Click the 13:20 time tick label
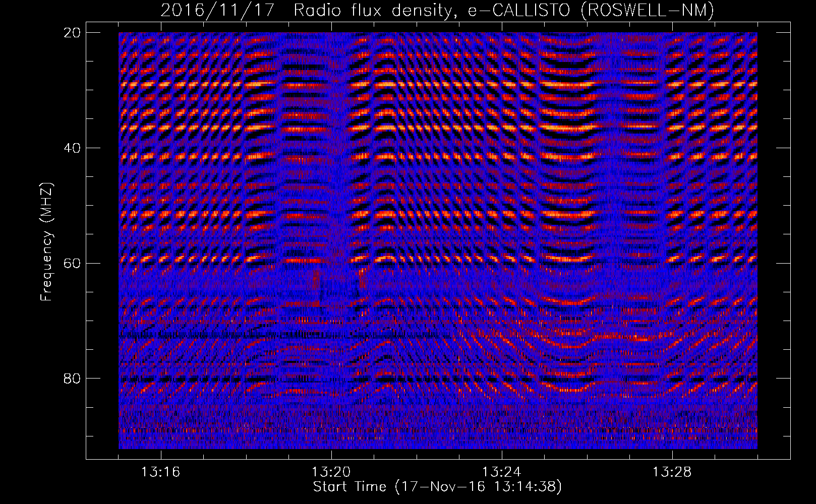The image size is (816, 504). point(331,472)
